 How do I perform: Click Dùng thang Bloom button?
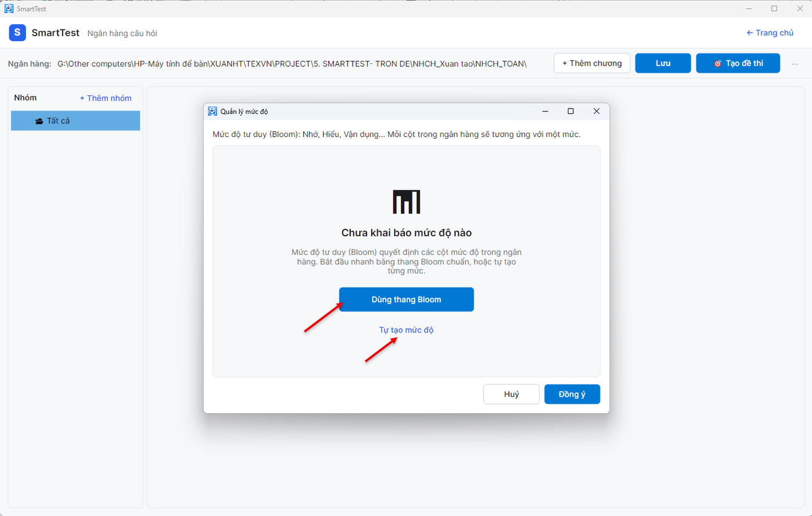[407, 300]
